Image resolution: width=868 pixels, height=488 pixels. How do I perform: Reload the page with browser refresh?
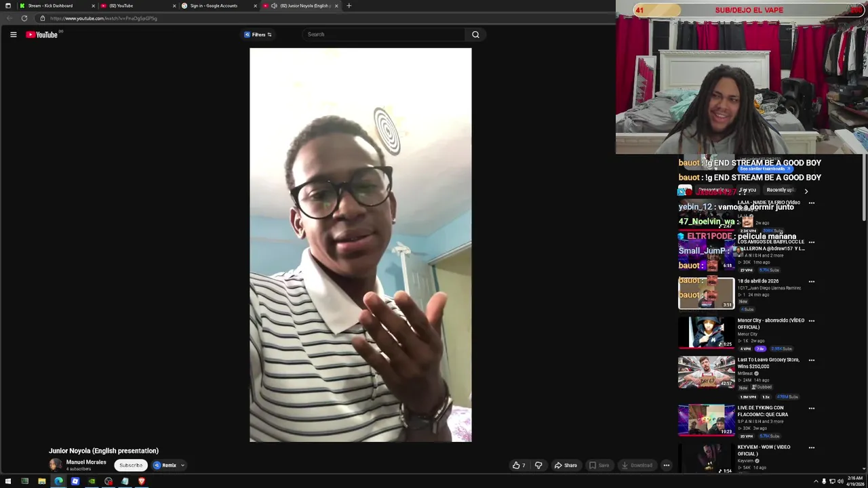[24, 18]
